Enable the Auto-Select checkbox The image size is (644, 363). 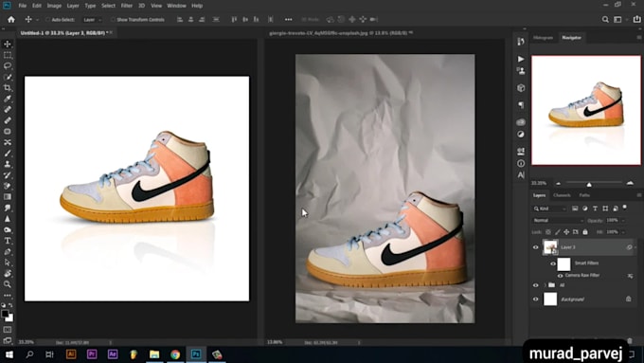tap(47, 19)
